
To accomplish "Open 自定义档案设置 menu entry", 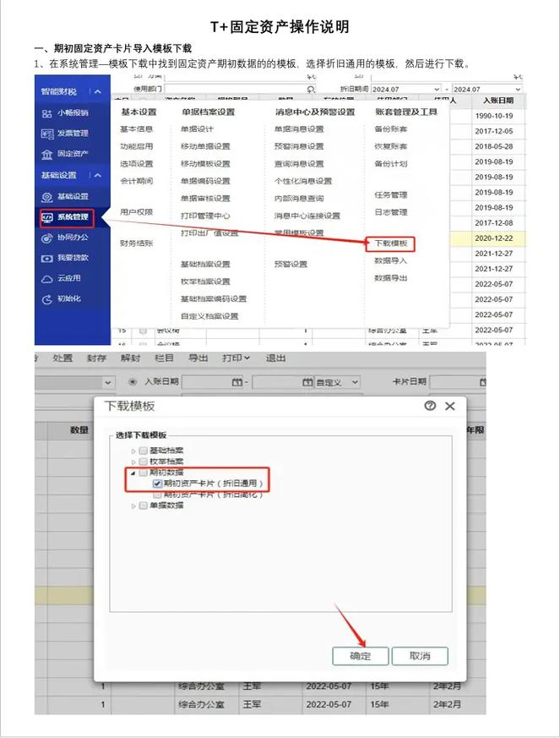I will [x=209, y=316].
